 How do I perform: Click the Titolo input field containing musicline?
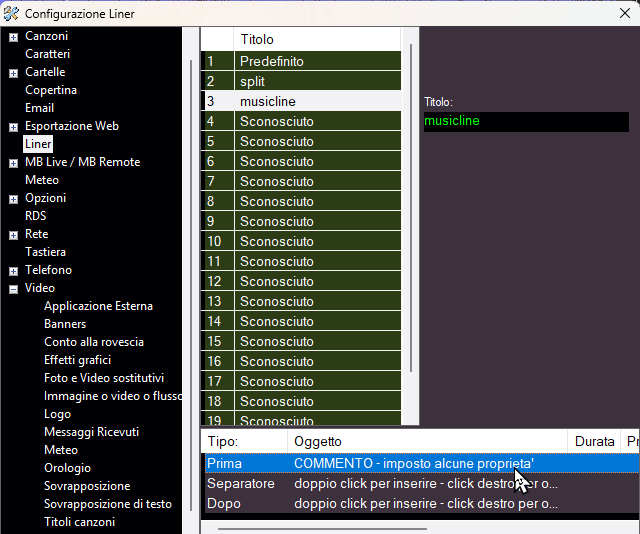525,121
